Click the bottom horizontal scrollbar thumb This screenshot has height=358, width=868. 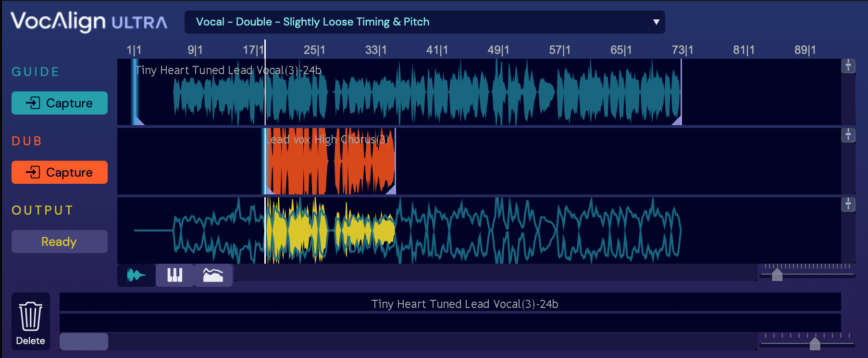coord(84,342)
